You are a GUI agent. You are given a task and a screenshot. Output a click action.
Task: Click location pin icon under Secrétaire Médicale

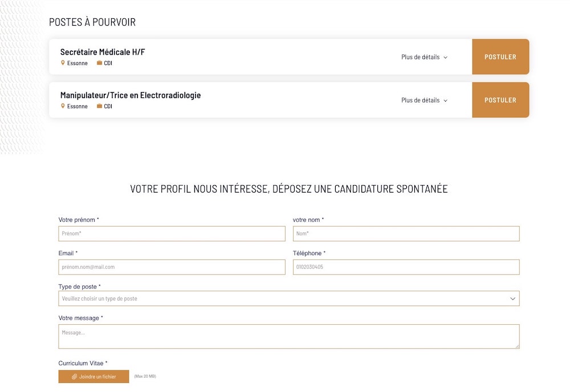coord(63,63)
